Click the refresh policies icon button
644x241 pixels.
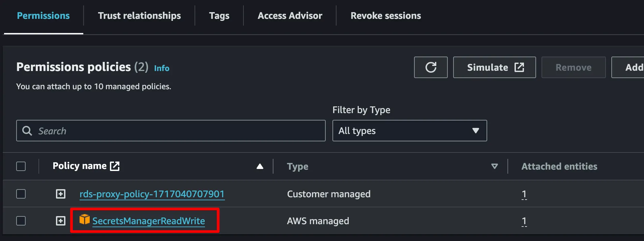click(431, 67)
